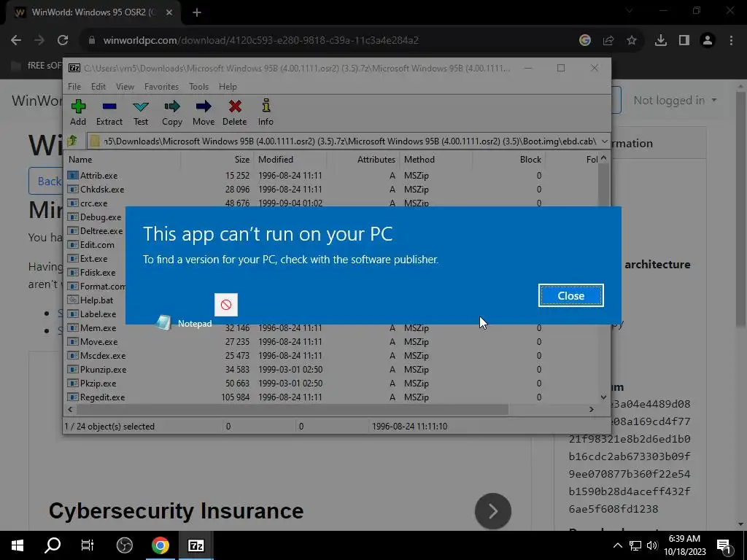Click the Chrome share page icon
The image size is (747, 560).
pos(608,41)
